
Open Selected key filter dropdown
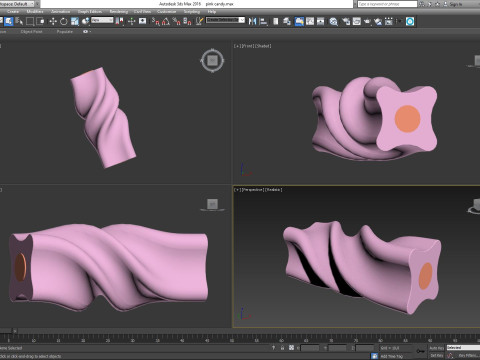tap(463, 348)
